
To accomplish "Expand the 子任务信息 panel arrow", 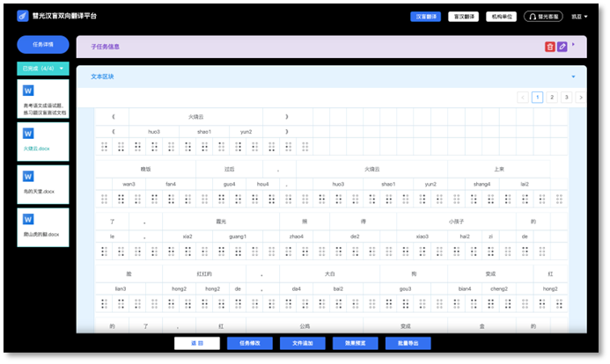I will click(574, 44).
